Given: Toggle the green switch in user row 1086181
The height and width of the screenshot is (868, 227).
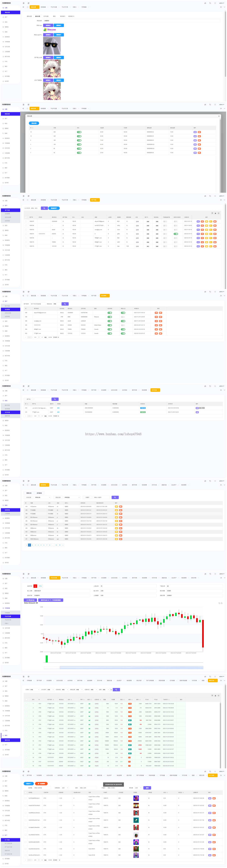Looking at the screenshot, I should coord(176,234).
